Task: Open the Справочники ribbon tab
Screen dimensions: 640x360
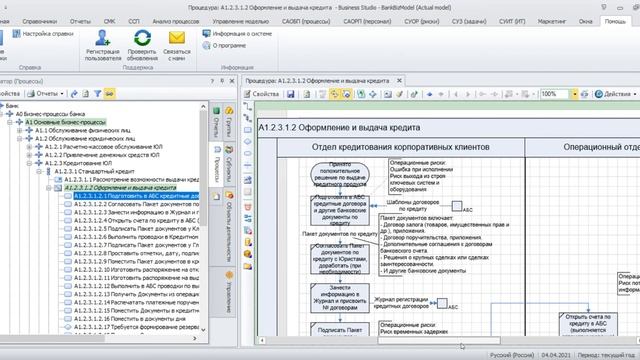Action: 40,21
